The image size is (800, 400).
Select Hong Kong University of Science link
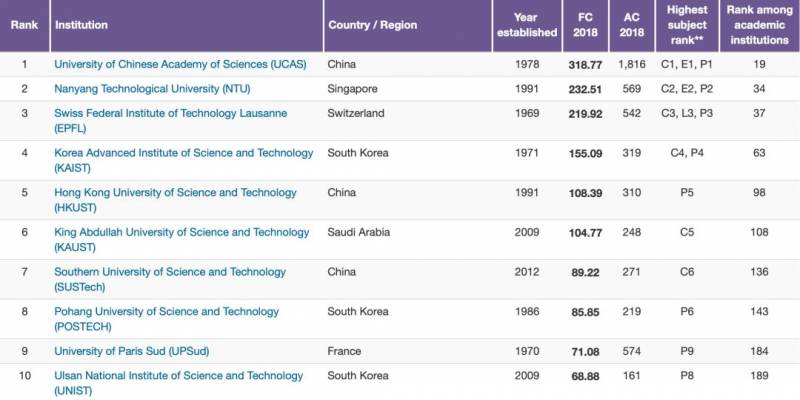coord(175,193)
